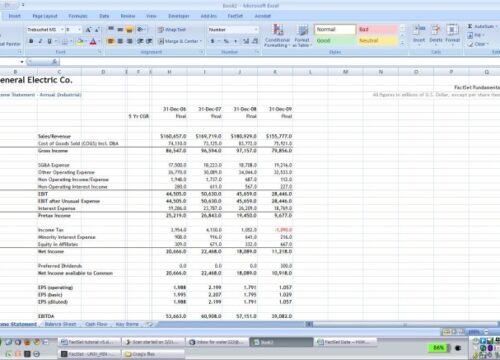Switch to the Balance Sheet worksheet tab
The width and height of the screenshot is (500, 360).
coord(60,324)
